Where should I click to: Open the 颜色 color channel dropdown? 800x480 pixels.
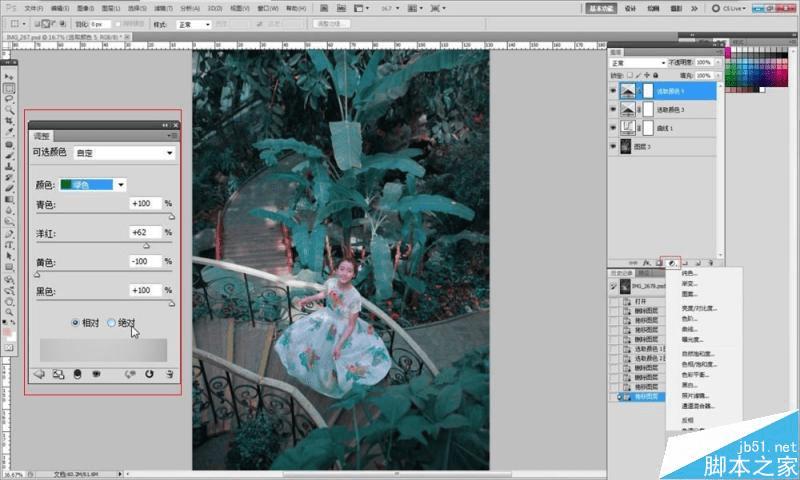93,185
